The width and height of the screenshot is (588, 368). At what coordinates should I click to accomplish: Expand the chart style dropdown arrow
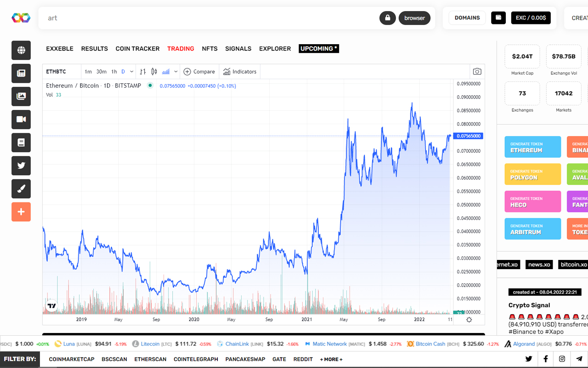pyautogui.click(x=176, y=71)
